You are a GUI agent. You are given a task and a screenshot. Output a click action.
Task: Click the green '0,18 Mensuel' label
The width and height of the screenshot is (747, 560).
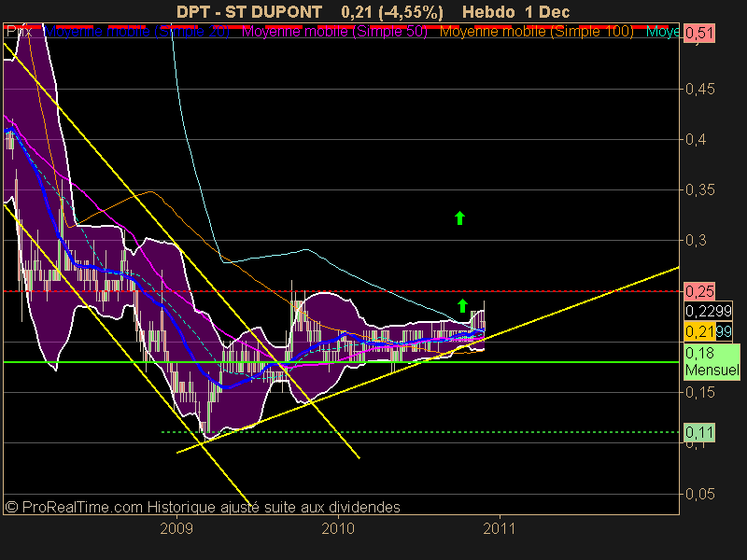(712, 361)
